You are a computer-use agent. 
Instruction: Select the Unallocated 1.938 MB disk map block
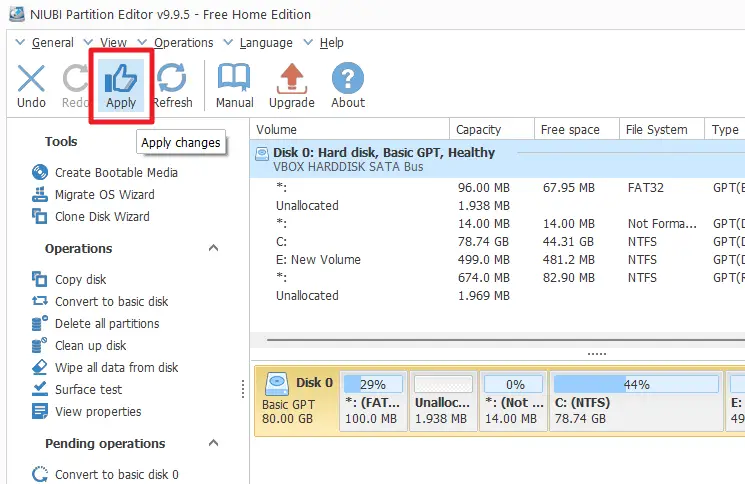tap(443, 401)
